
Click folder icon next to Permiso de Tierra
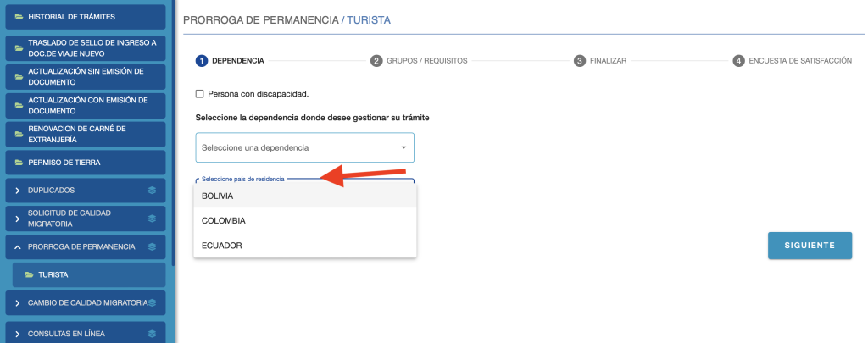[x=19, y=162]
